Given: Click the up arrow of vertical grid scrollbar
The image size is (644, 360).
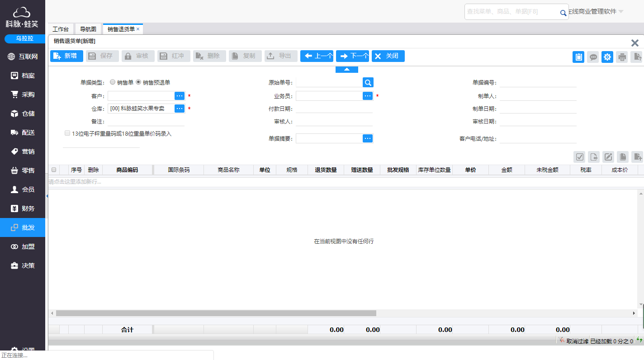Looking at the screenshot, I should (x=640, y=193).
